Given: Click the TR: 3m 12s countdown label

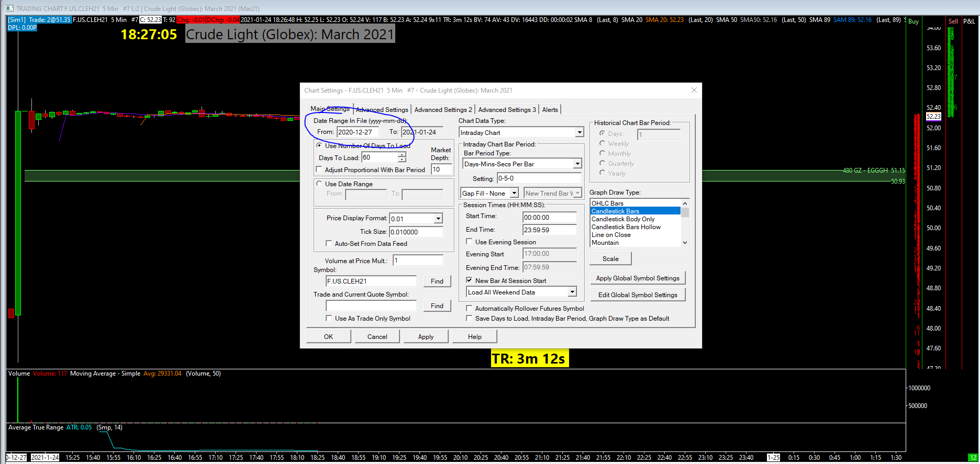Looking at the screenshot, I should coord(529,358).
